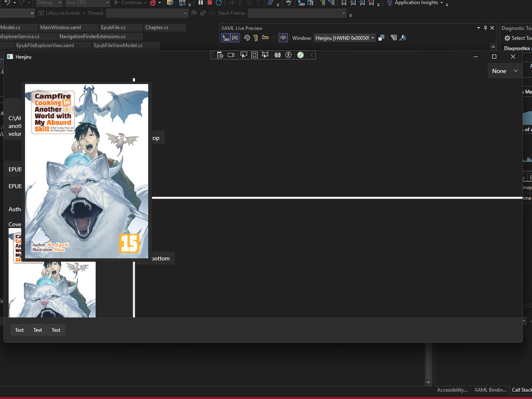Image resolution: width=532 pixels, height=399 pixels.
Task: Open the NavigationFinderExtensions.cs tab
Action: [x=92, y=36]
